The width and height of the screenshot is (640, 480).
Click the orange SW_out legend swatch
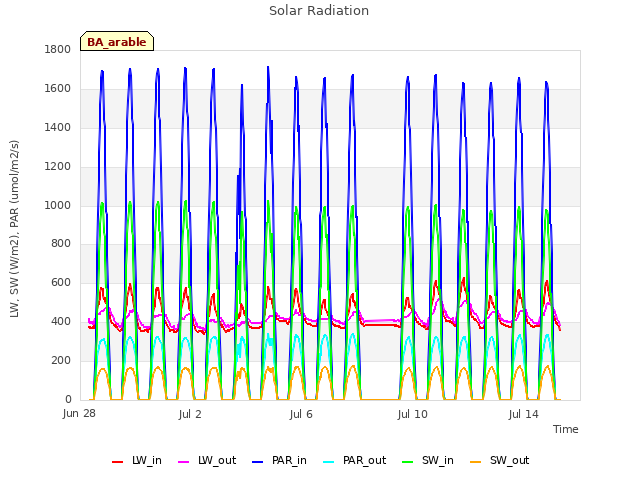coord(476,462)
